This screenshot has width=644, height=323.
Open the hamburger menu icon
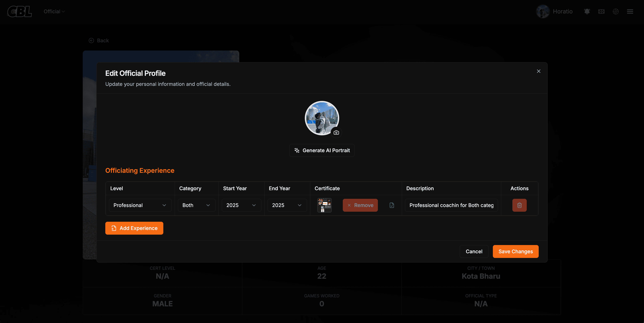630,11
